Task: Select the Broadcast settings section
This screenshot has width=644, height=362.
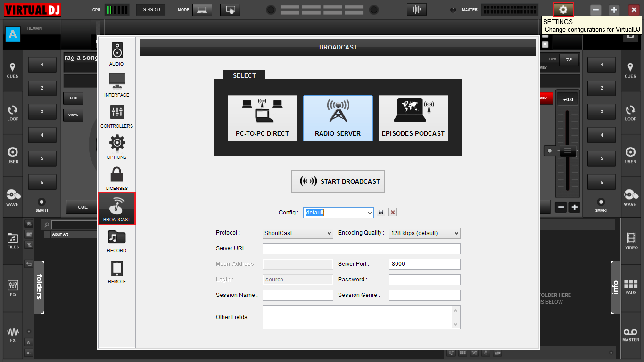Action: tap(116, 209)
